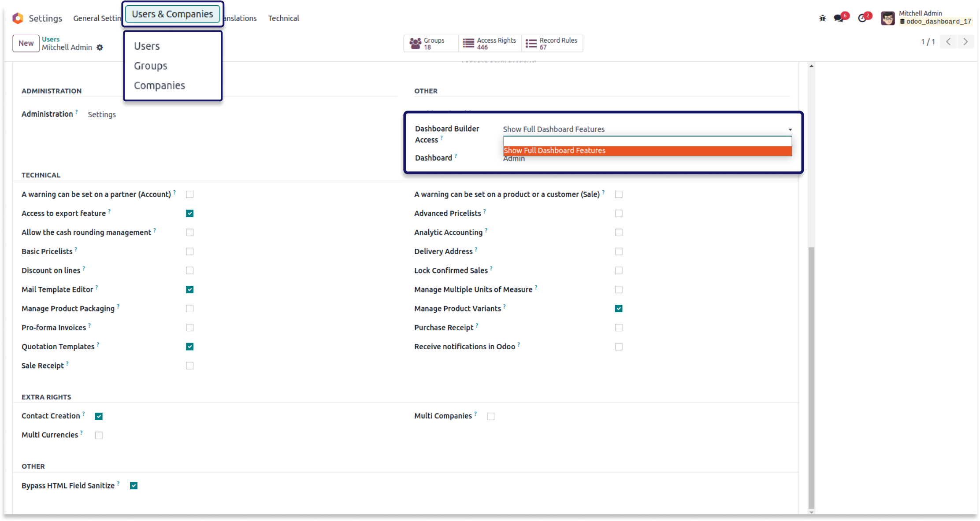Screen dimensions: 980x521
Task: Click the Mitchell Admin avatar image
Action: tap(888, 18)
